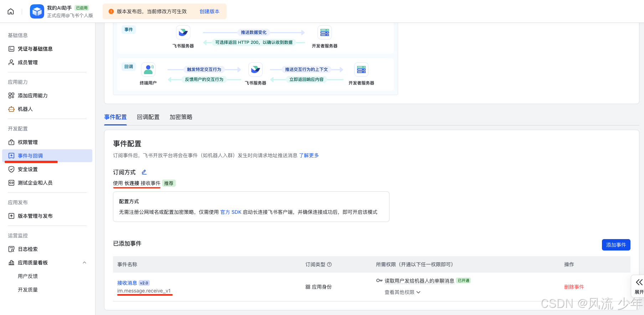Click the 成员管理 person icon
Viewport: 644px width, 315px height.
tap(11, 62)
